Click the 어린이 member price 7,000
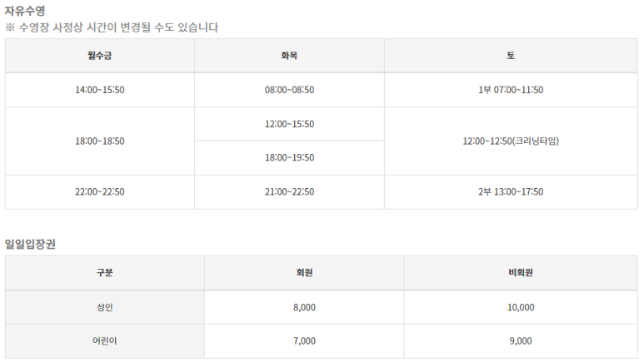The width and height of the screenshot is (644, 362). tap(304, 341)
